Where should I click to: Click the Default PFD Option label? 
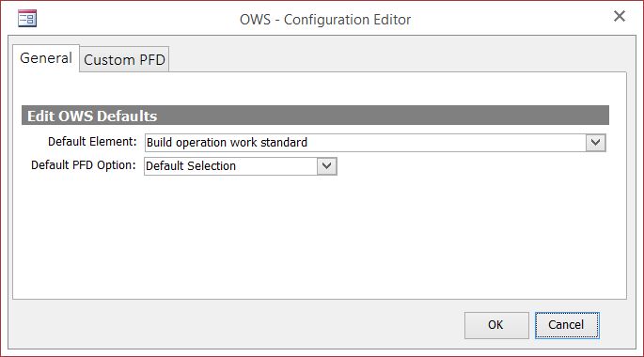pyautogui.click(x=84, y=165)
